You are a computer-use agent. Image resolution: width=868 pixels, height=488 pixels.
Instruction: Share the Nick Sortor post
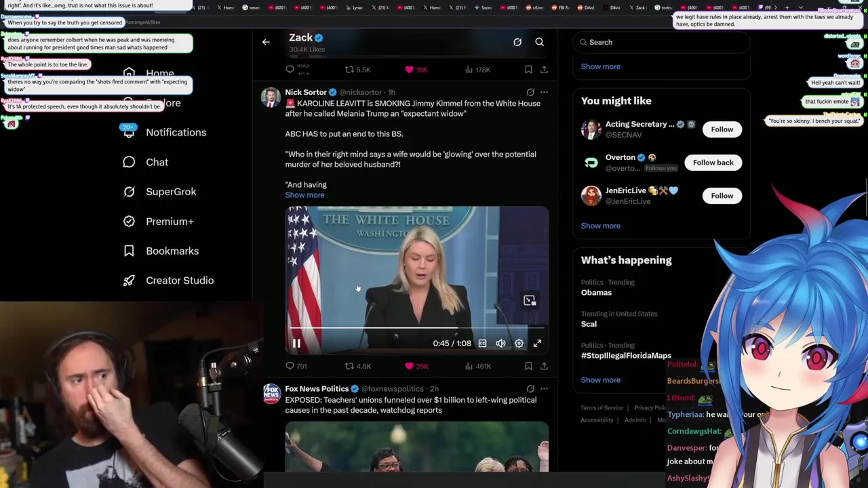(544, 366)
